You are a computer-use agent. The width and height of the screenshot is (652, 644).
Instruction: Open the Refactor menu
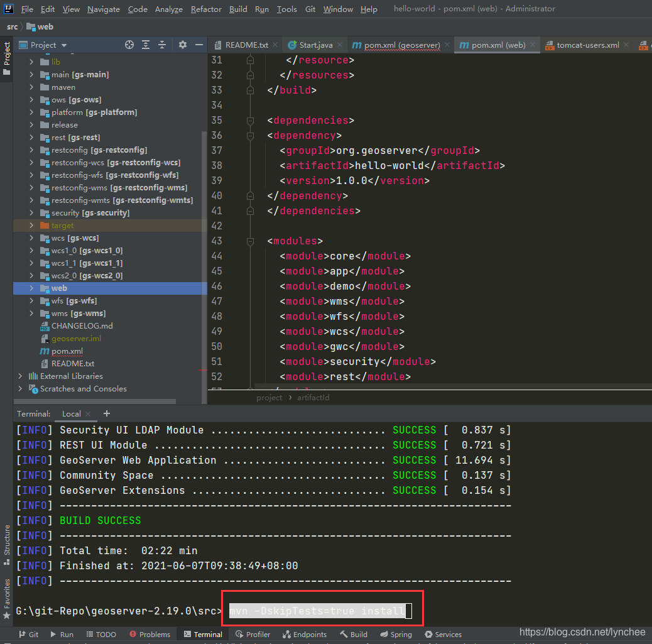[206, 9]
